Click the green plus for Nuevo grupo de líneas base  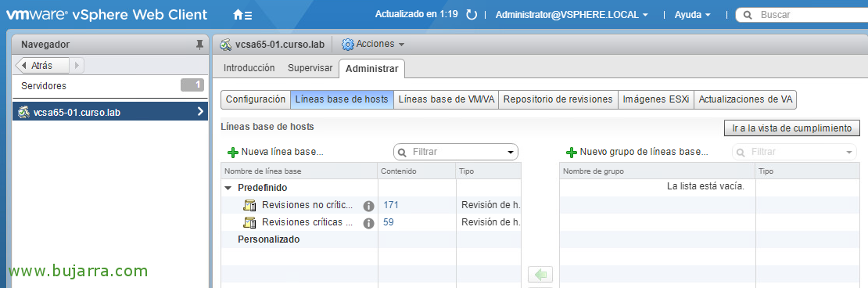(572, 153)
